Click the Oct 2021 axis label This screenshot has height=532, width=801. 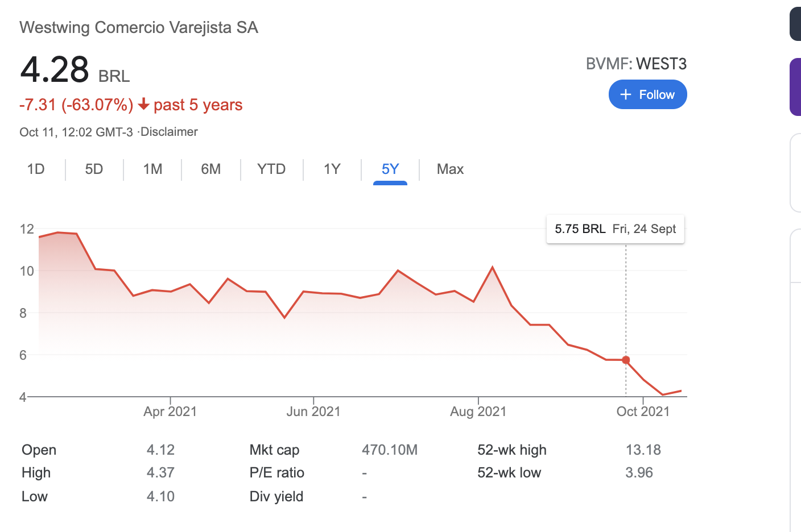643,412
